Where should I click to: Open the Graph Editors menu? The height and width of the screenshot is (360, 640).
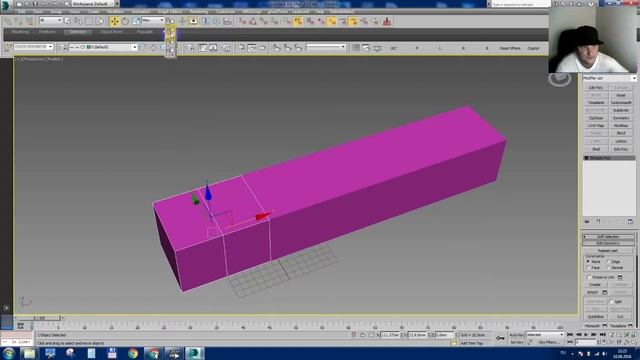170,12
